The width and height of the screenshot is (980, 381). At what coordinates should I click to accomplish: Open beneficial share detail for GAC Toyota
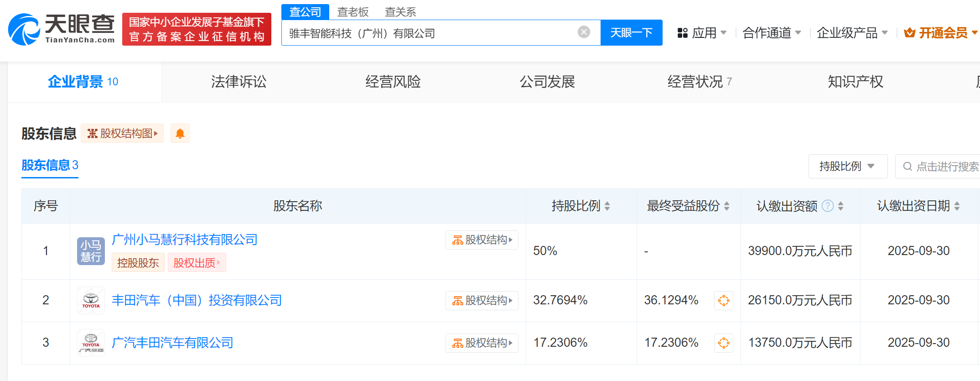(x=723, y=343)
